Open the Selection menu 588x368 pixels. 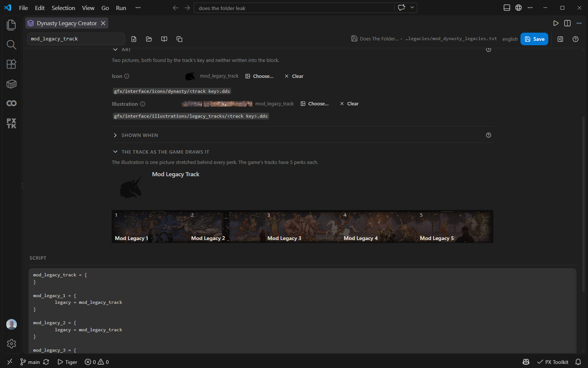coord(63,8)
